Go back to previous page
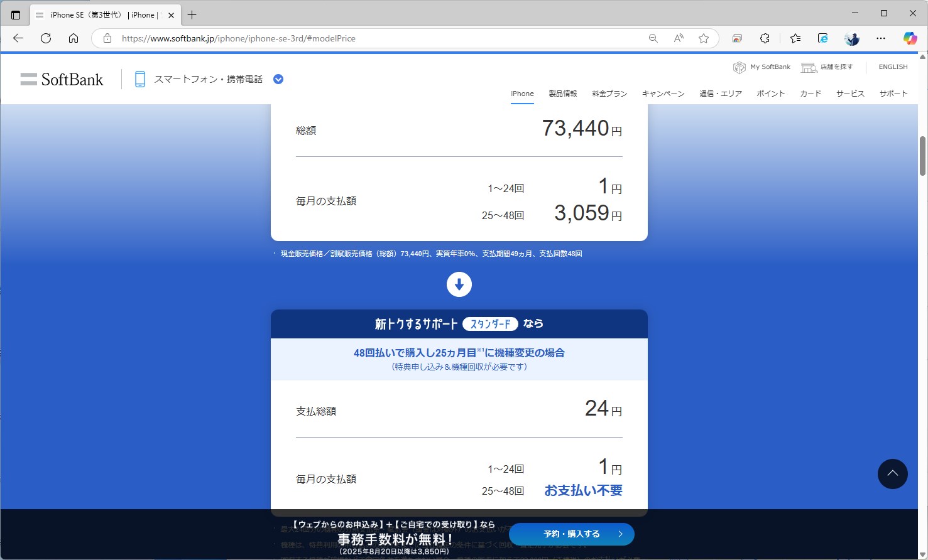Viewport: 928px width, 560px height. tap(18, 38)
